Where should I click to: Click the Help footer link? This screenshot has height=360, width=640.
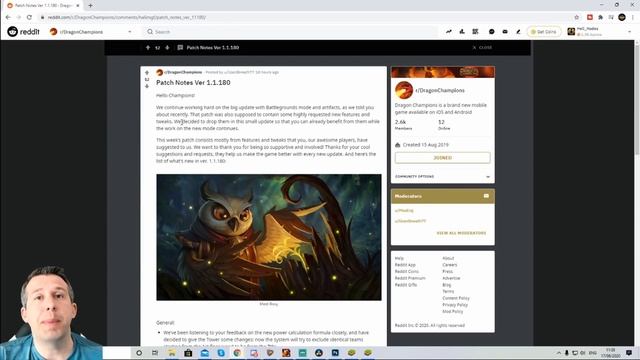(x=399, y=258)
